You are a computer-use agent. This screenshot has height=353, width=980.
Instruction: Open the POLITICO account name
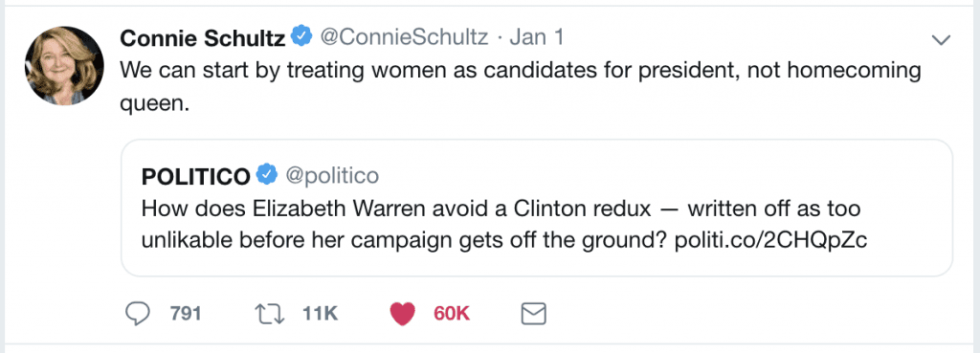coord(196,177)
